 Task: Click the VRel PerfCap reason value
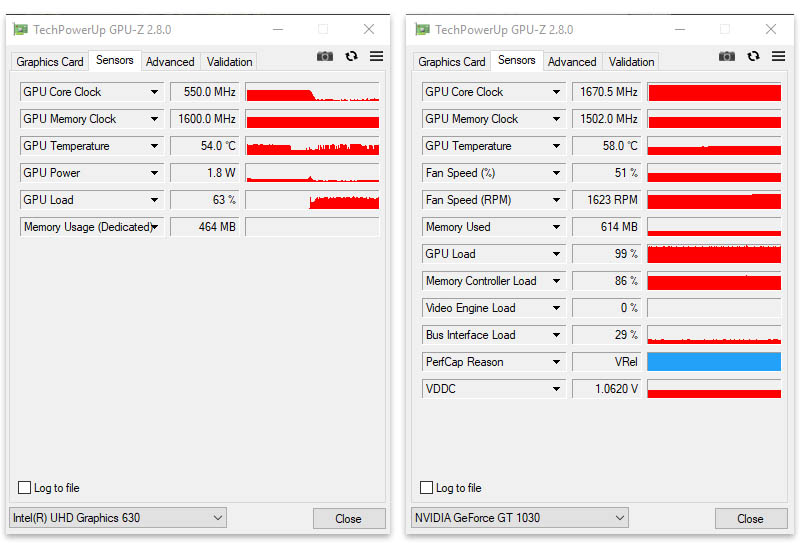tap(607, 362)
